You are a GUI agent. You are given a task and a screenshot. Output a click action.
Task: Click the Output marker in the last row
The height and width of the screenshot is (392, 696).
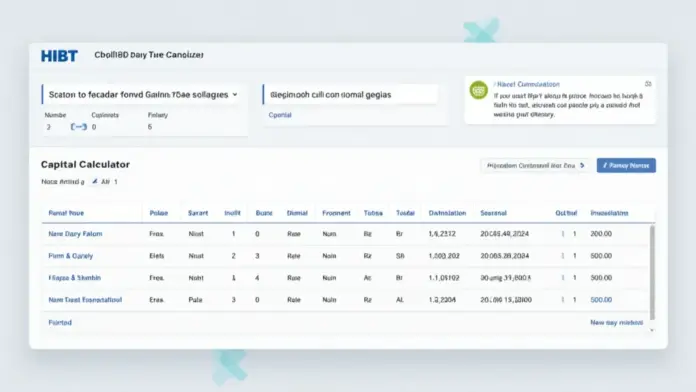tap(563, 300)
